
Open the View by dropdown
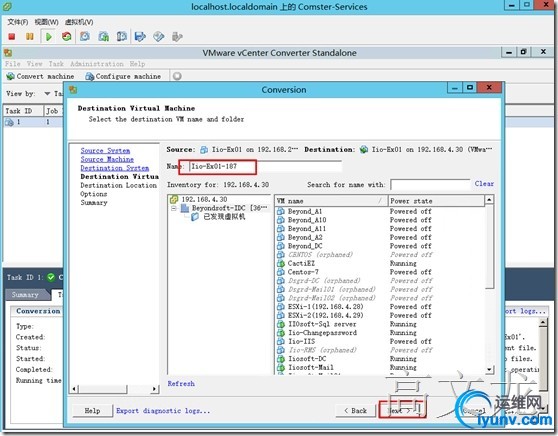pyautogui.click(x=47, y=94)
